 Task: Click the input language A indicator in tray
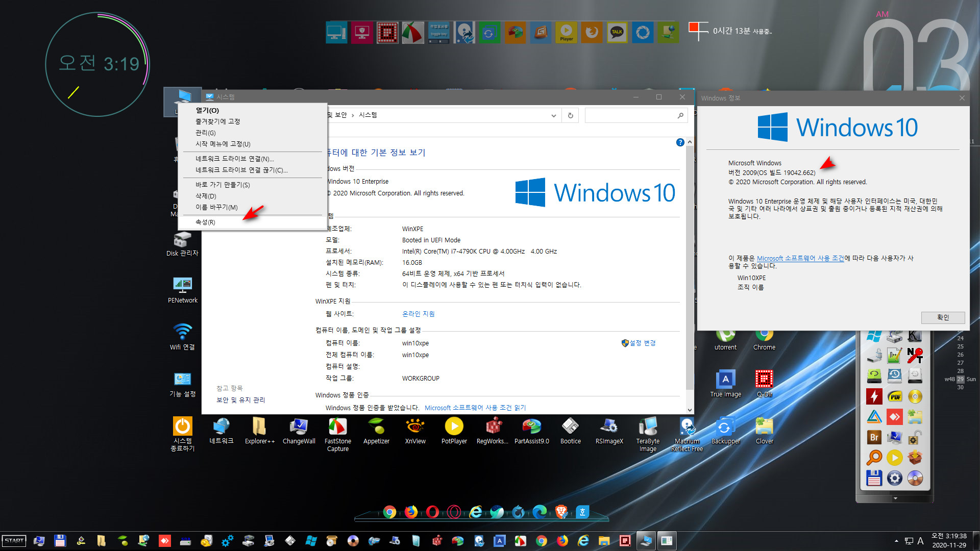(x=920, y=541)
